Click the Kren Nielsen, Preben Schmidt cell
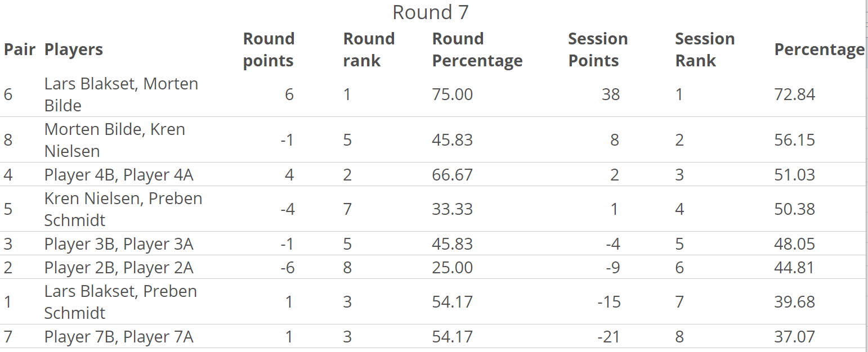The image size is (868, 352). (123, 209)
